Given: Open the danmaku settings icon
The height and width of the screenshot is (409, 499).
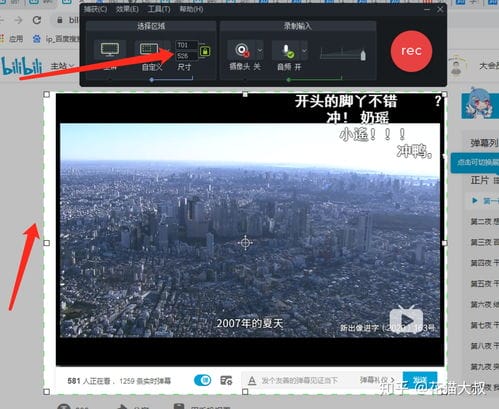Looking at the screenshot, I should click(226, 380).
